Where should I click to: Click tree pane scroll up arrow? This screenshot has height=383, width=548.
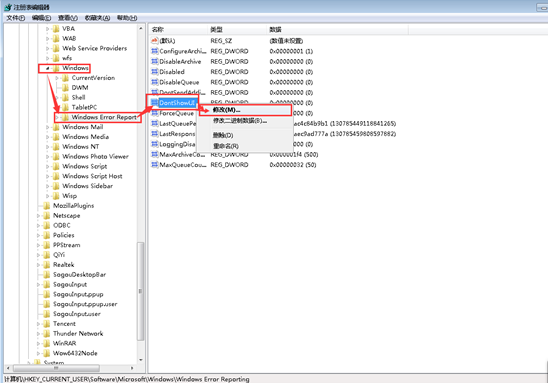coord(140,28)
